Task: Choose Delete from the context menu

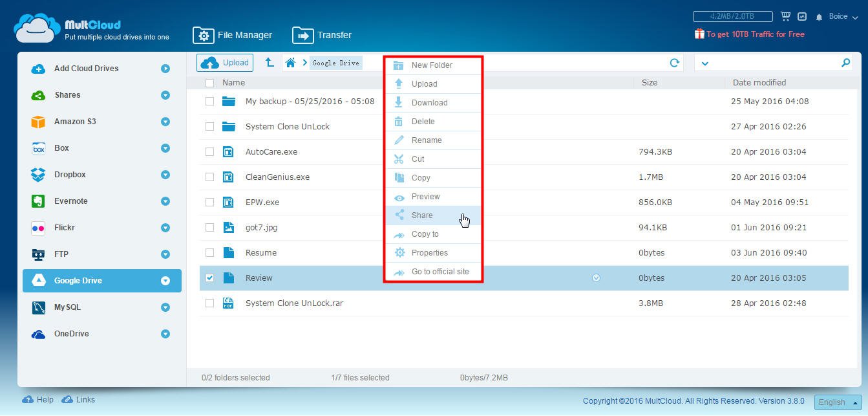Action: [x=433, y=122]
